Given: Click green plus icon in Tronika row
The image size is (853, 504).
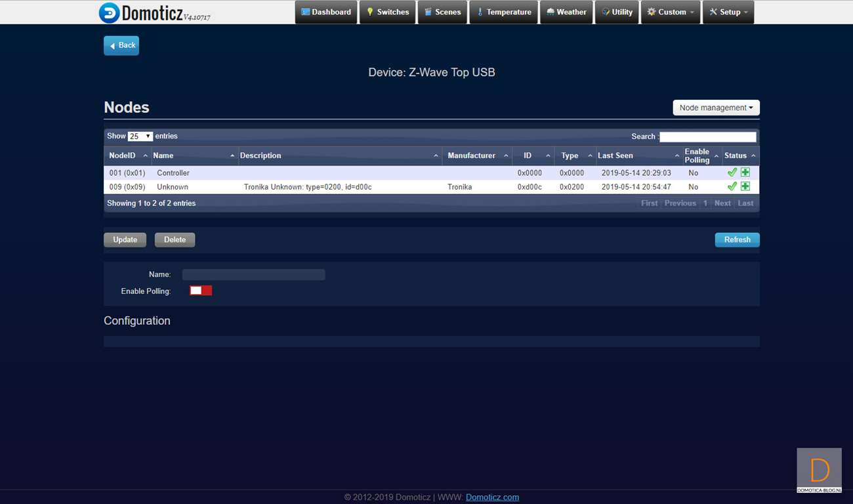Looking at the screenshot, I should (x=745, y=186).
